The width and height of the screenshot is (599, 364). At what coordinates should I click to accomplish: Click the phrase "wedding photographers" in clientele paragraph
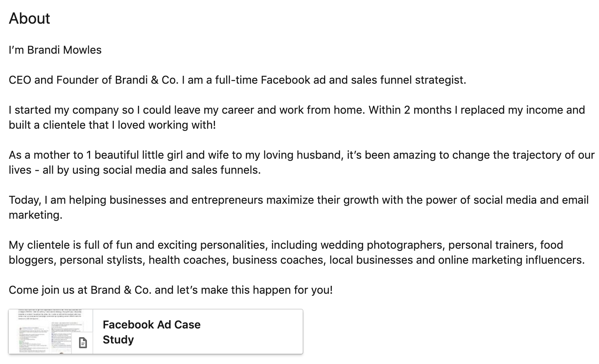381,245
